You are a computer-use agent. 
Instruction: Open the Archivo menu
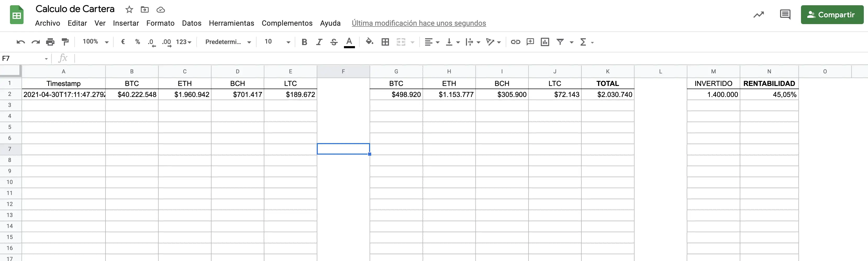48,23
